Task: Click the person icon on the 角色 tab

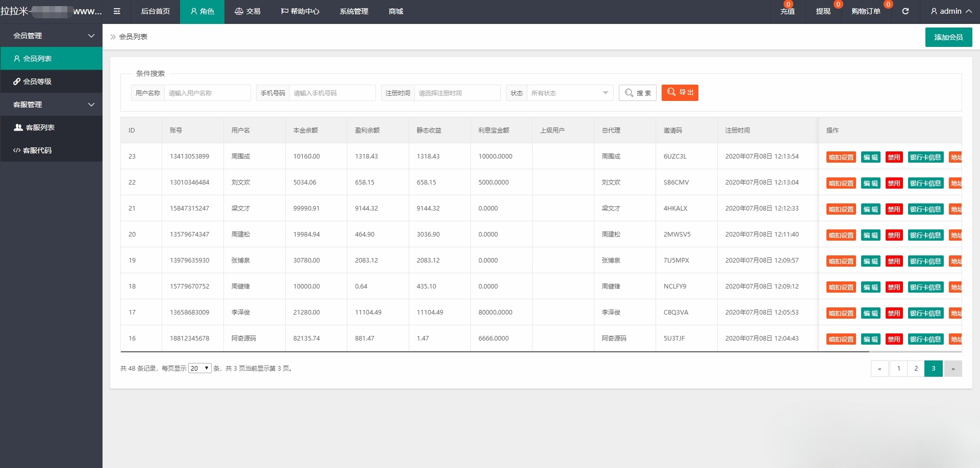Action: click(193, 11)
